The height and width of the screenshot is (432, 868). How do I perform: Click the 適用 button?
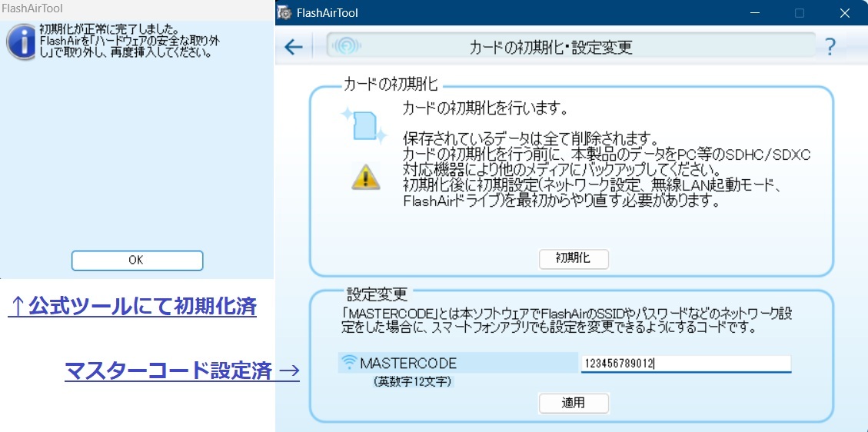point(574,403)
